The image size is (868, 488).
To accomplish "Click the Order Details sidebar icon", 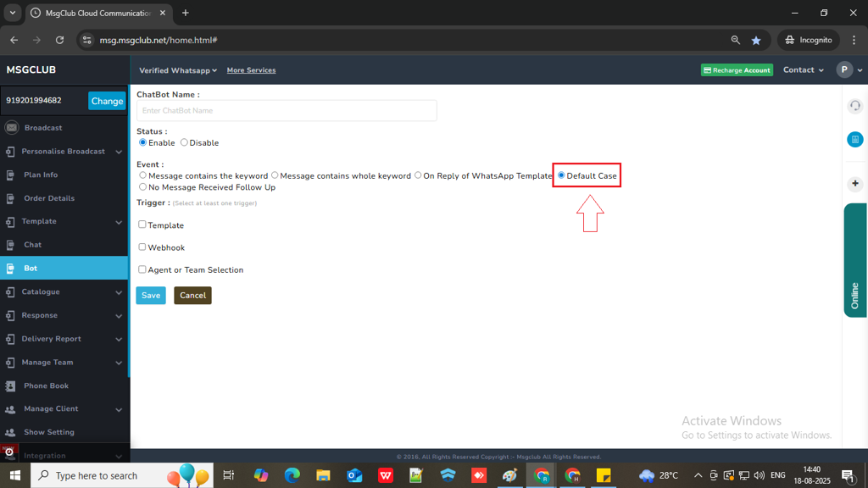I will coord(10,198).
